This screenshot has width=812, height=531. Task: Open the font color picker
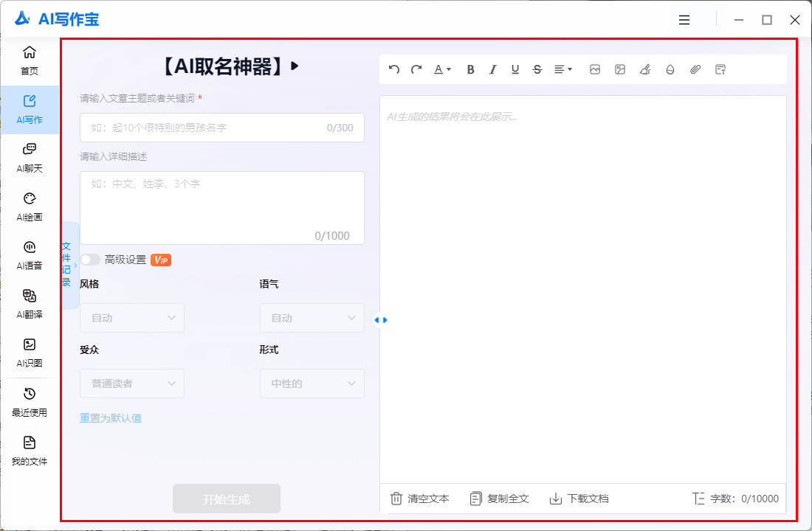[x=442, y=69]
